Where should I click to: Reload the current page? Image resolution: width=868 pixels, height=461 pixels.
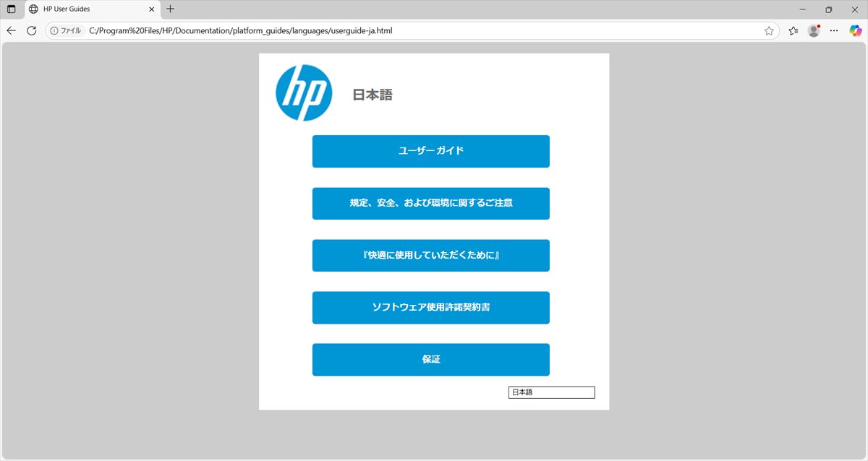[32, 31]
